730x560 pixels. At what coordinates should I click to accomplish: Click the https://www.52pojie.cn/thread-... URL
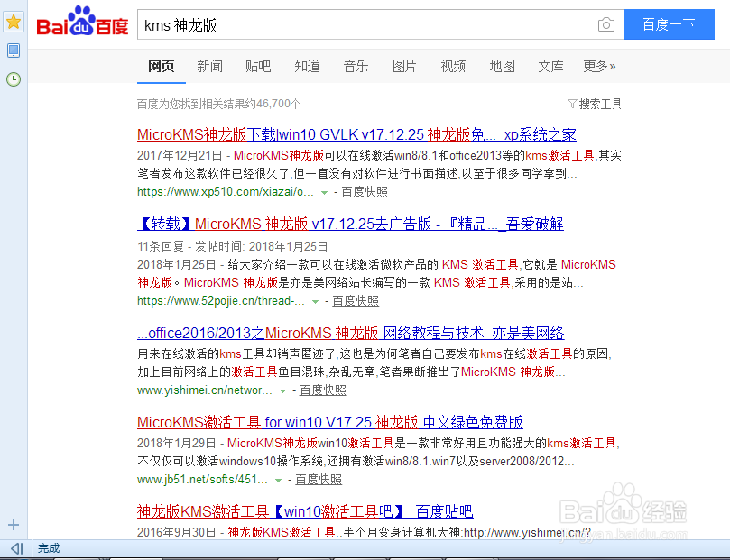pos(221,301)
